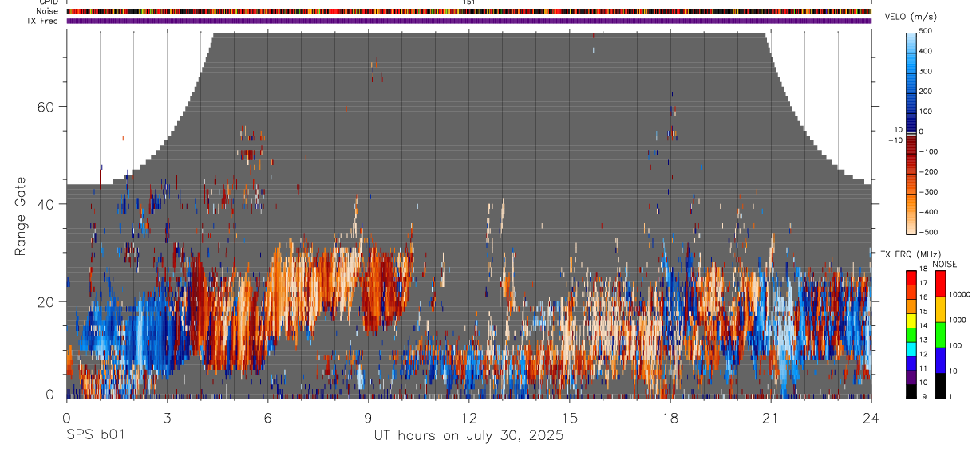Click the 'NOISE' legend title at right
Image resolution: width=980 pixels, height=452 pixels.
coord(944,264)
